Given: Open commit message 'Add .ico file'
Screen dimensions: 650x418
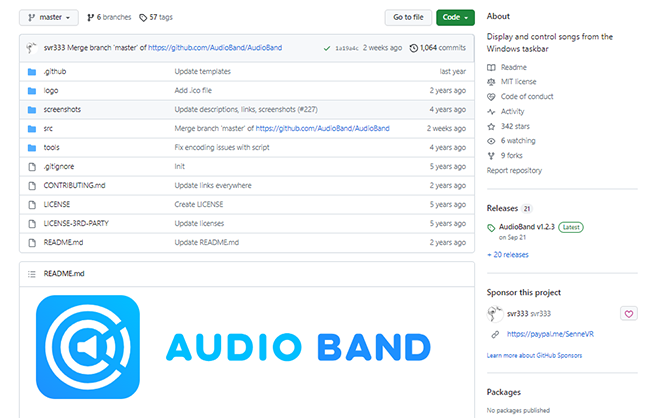Looking at the screenshot, I should (x=193, y=90).
